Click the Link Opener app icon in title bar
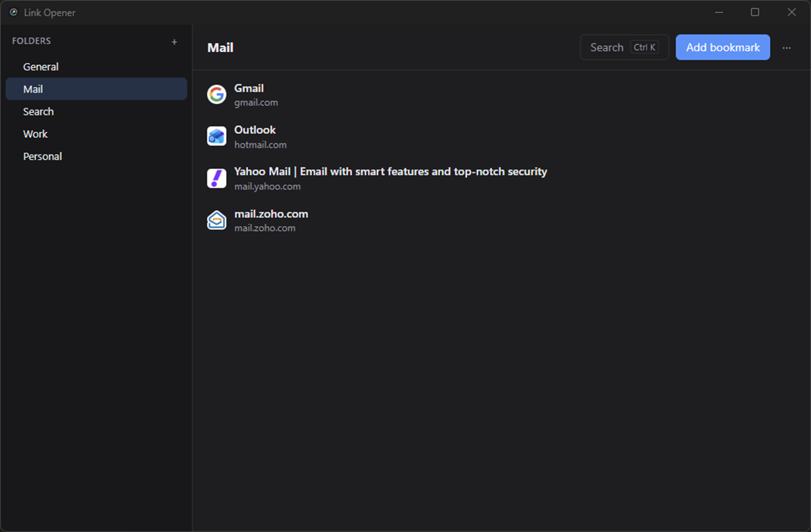Viewport: 811px width, 532px height. tap(13, 12)
